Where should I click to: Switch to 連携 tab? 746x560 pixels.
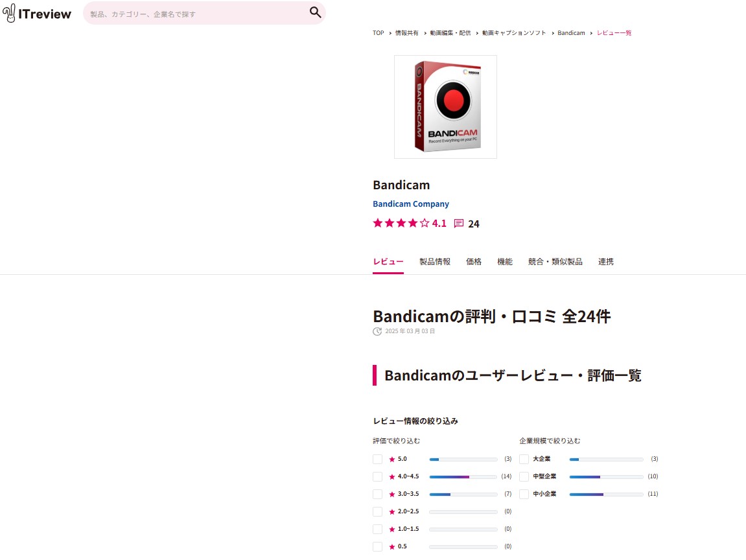(605, 262)
